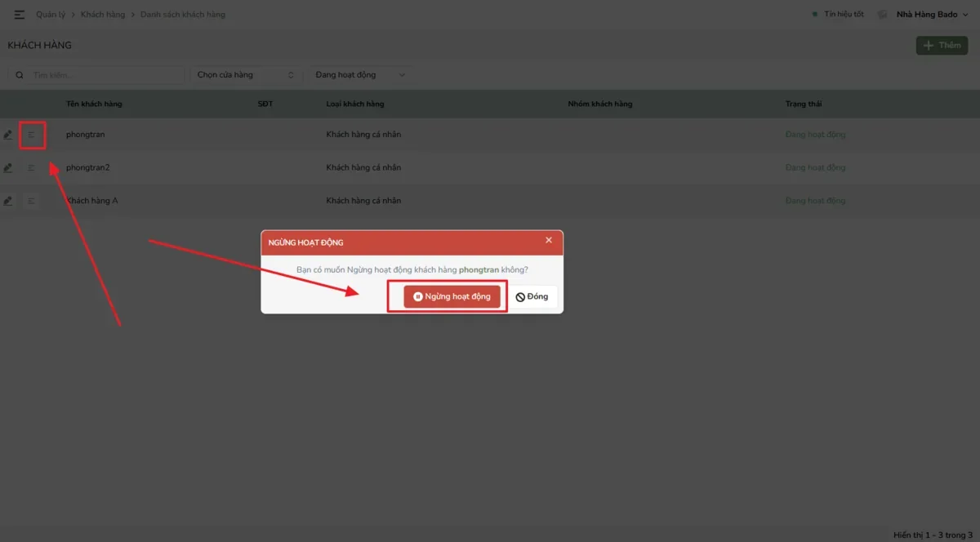Open list menu icon for phongtran2 row
The width and height of the screenshot is (980, 542).
[31, 167]
